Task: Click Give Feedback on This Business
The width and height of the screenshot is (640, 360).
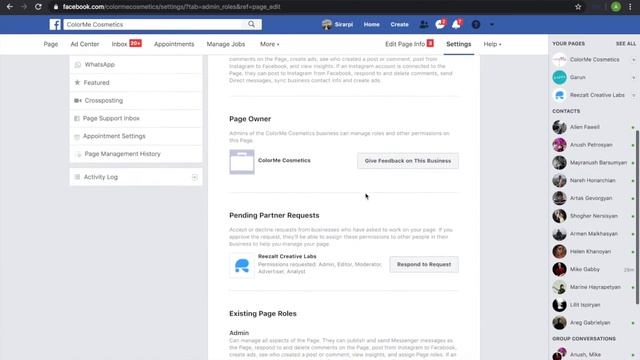Action: (x=408, y=161)
